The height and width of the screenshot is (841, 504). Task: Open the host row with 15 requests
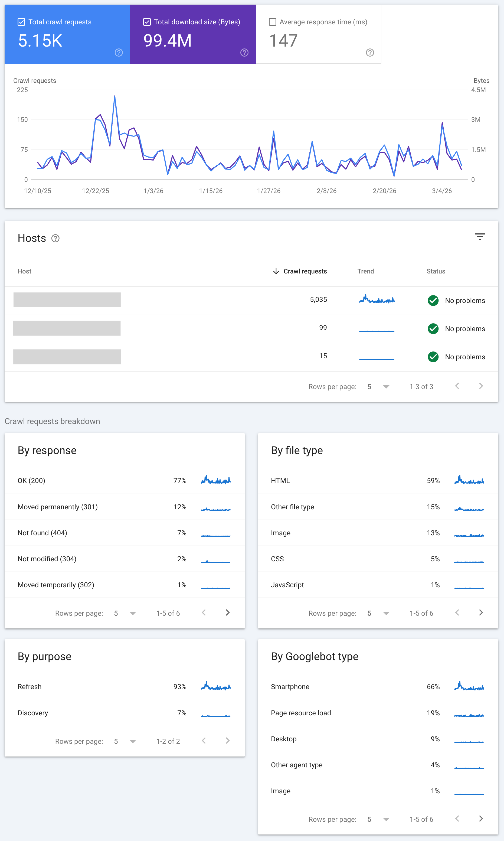[x=251, y=357]
